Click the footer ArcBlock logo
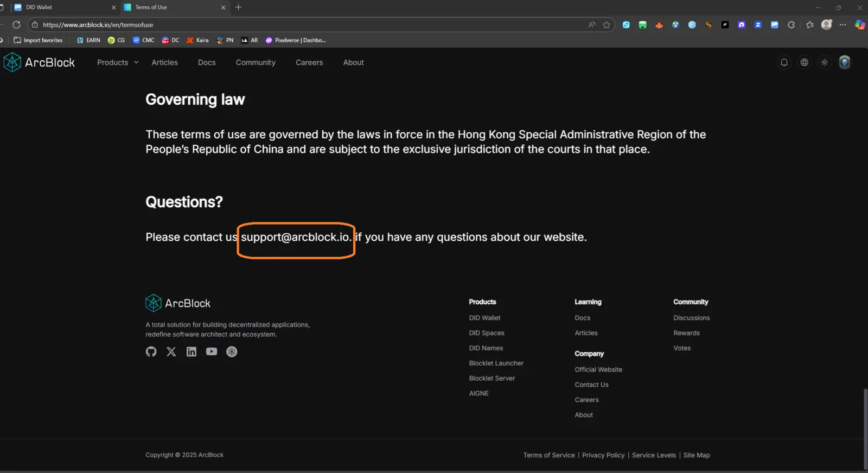The image size is (868, 473). [x=178, y=303]
